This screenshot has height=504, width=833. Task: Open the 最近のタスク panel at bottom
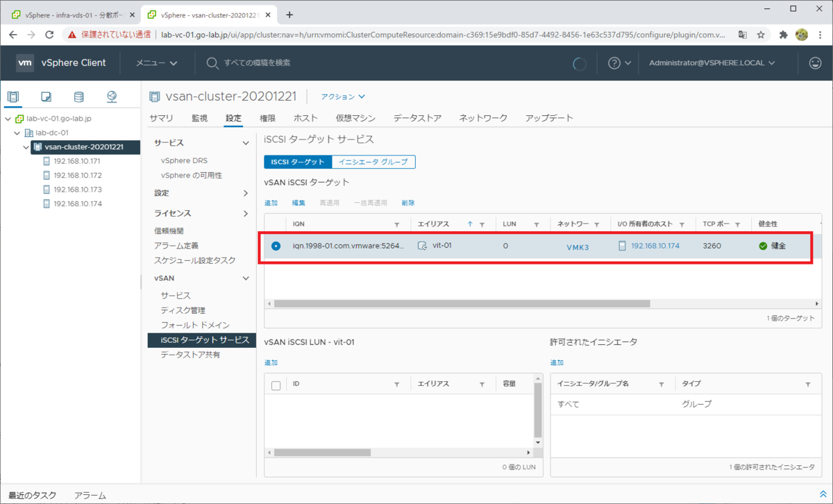(33, 496)
